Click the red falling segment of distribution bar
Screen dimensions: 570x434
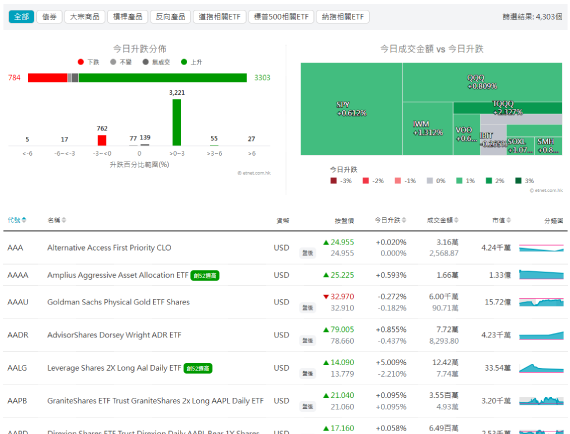click(x=48, y=78)
